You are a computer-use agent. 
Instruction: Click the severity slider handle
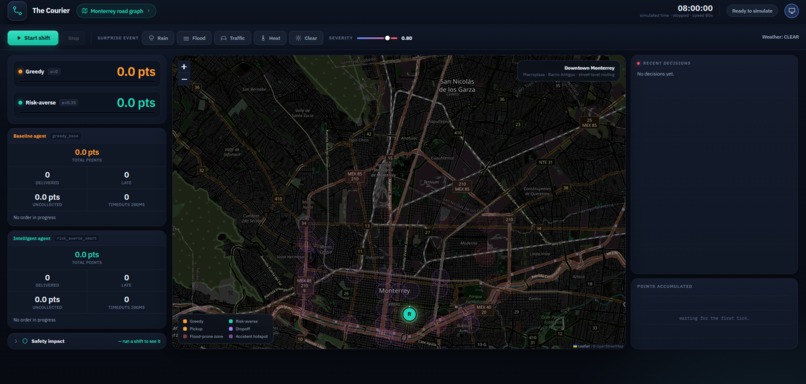(387, 38)
